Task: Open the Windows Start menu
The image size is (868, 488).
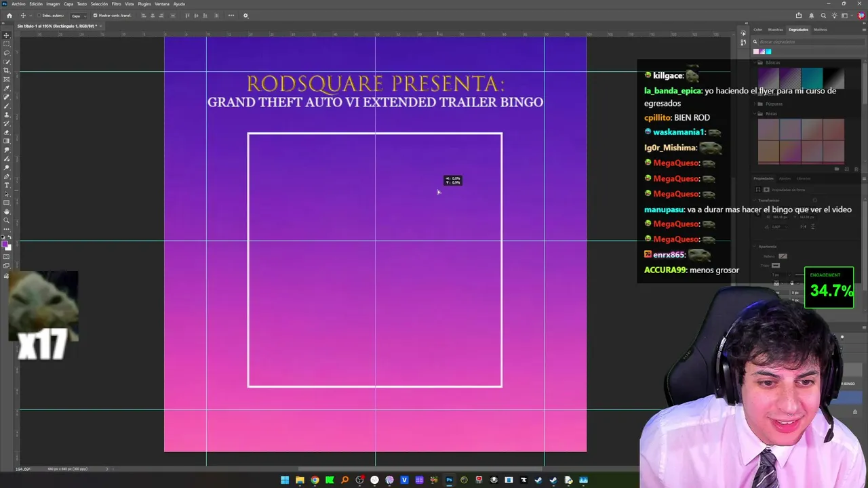Action: [285, 481]
